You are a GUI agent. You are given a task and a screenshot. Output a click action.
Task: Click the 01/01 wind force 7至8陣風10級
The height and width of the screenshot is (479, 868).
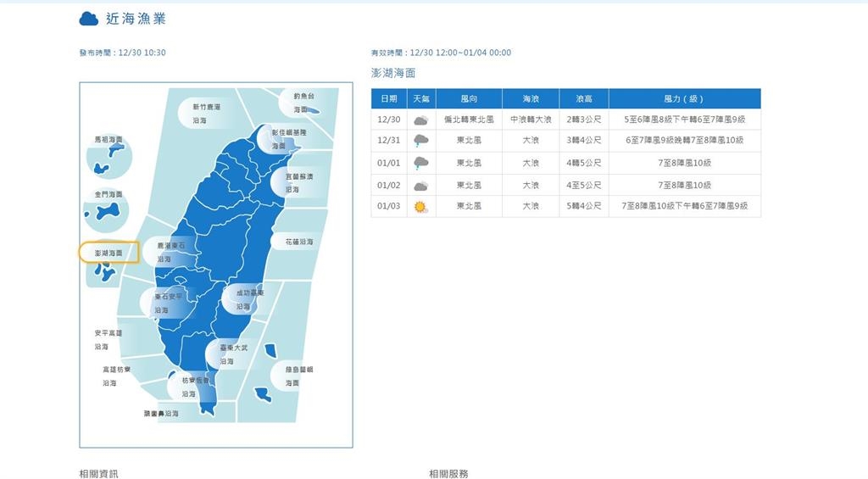684,163
